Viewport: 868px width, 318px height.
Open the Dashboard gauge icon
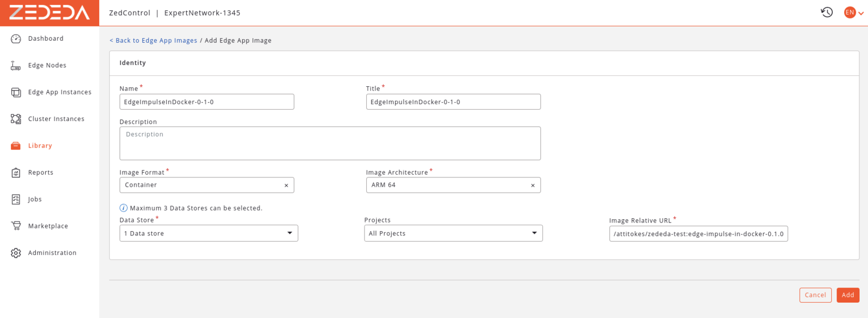click(16, 39)
